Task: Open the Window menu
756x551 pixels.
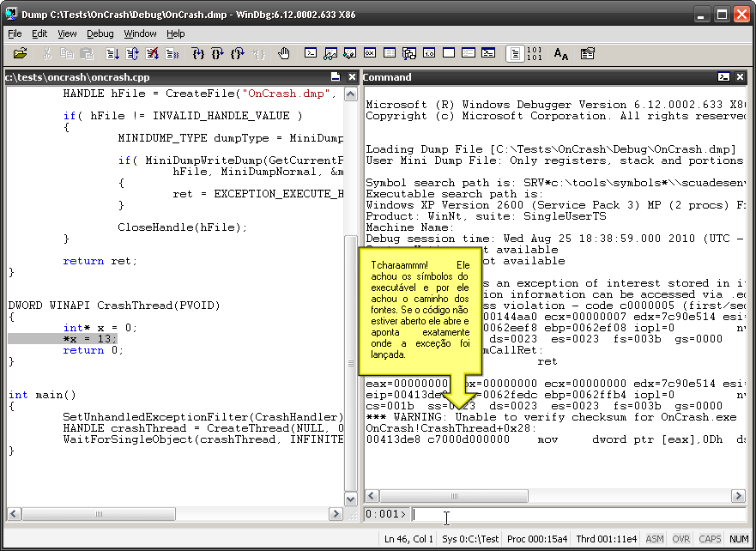Action: 140,33
